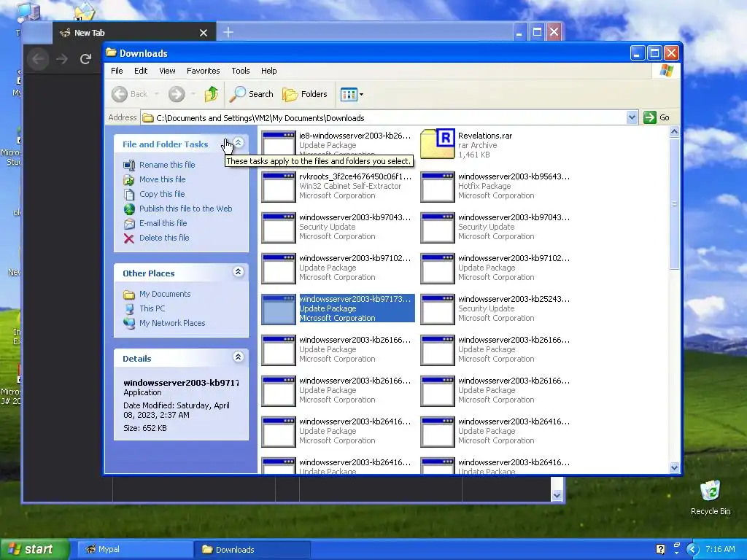Click the red X delete icon

[x=129, y=238]
